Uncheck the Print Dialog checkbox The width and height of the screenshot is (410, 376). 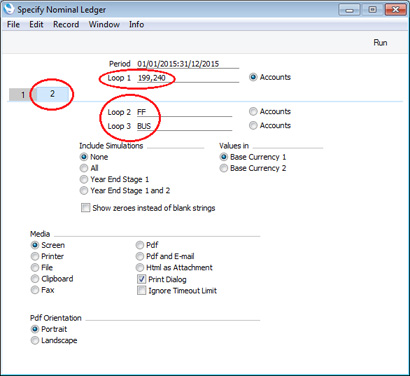[x=142, y=279]
